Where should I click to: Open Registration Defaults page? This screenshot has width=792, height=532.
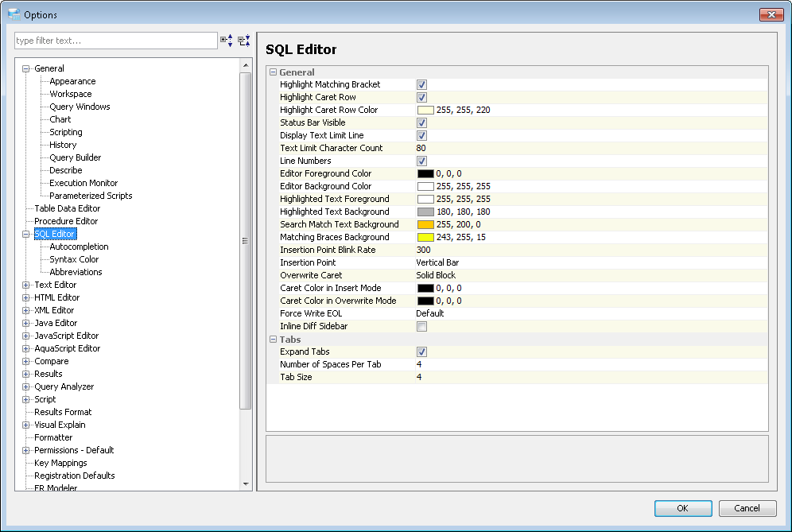(74, 476)
